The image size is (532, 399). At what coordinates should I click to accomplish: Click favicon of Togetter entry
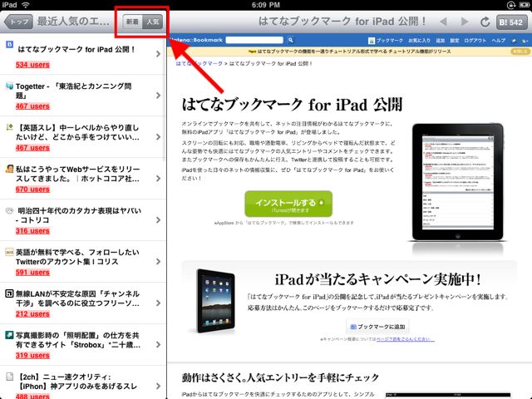coord(9,86)
